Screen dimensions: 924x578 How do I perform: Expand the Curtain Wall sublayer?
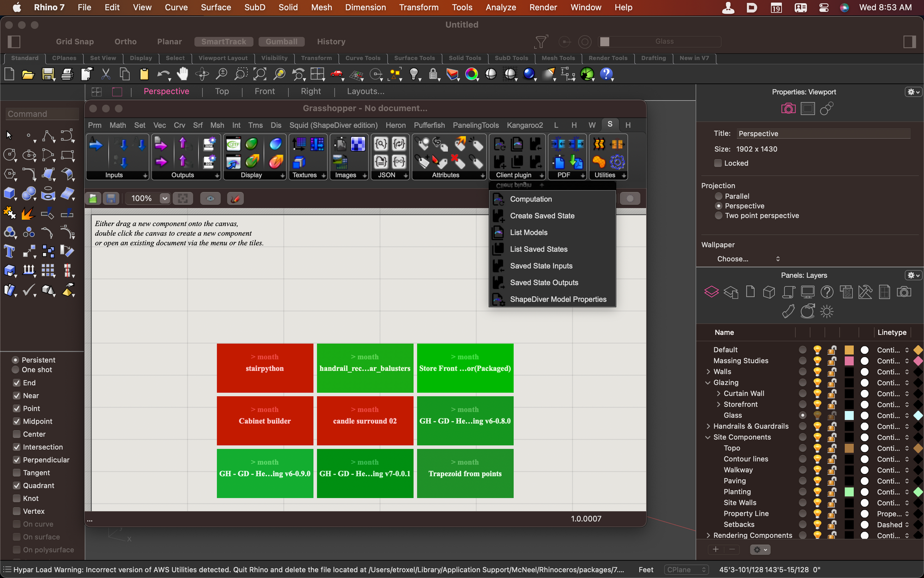point(718,394)
